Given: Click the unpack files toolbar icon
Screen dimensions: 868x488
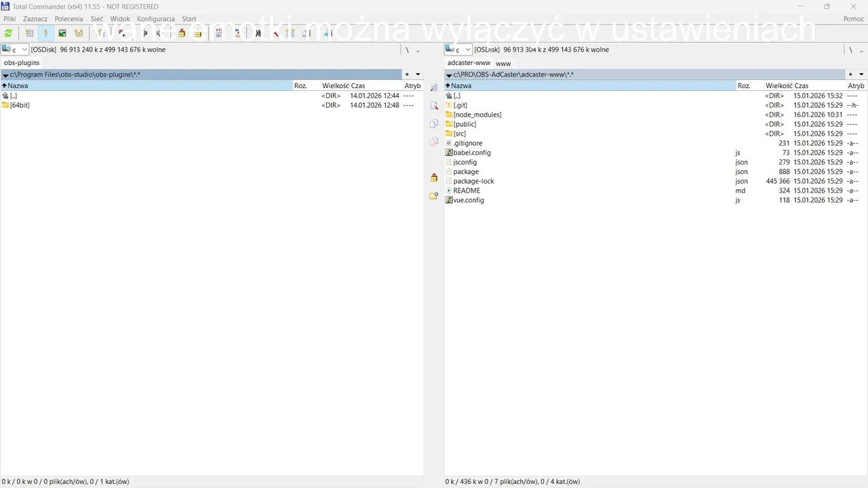Looking at the screenshot, I should (197, 33).
